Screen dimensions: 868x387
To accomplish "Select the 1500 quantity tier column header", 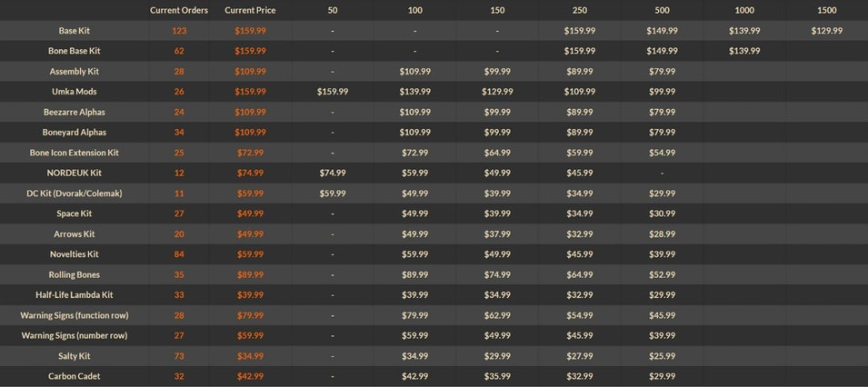I will 826,10.
